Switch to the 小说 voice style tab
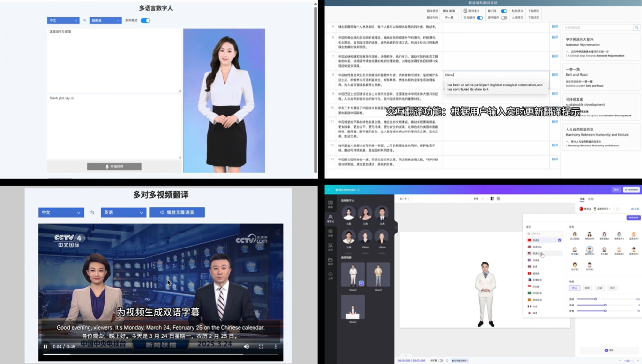 [x=599, y=288]
